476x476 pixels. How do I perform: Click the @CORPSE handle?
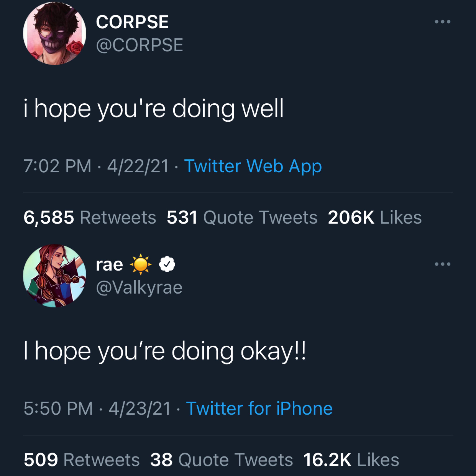tap(139, 45)
